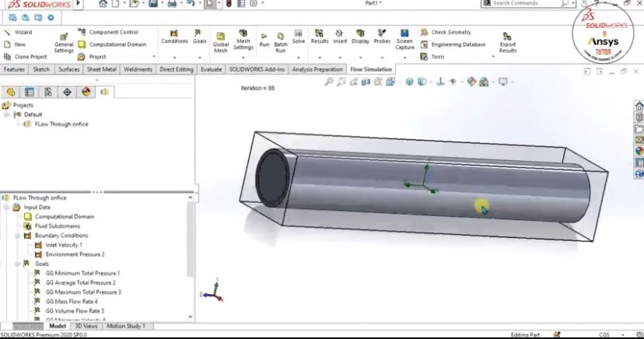Collapse the Goals tree node

18,264
